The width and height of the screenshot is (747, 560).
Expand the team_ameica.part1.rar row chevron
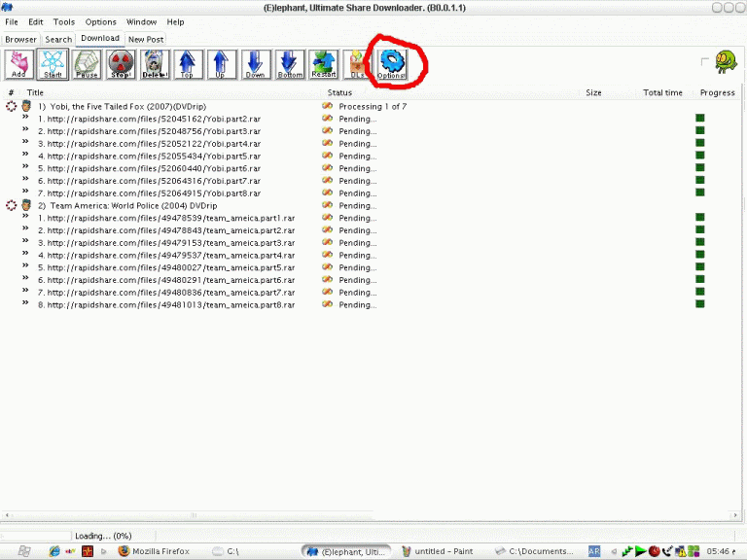pos(26,218)
